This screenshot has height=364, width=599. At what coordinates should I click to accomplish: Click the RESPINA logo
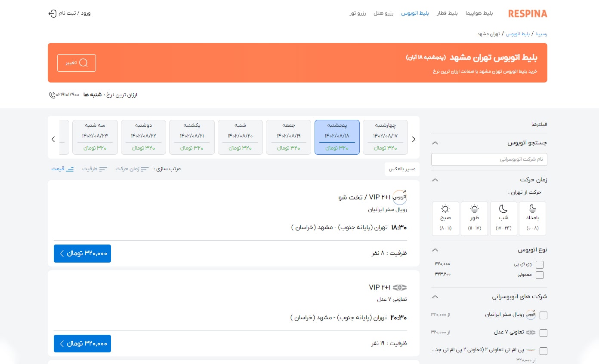[x=528, y=13]
